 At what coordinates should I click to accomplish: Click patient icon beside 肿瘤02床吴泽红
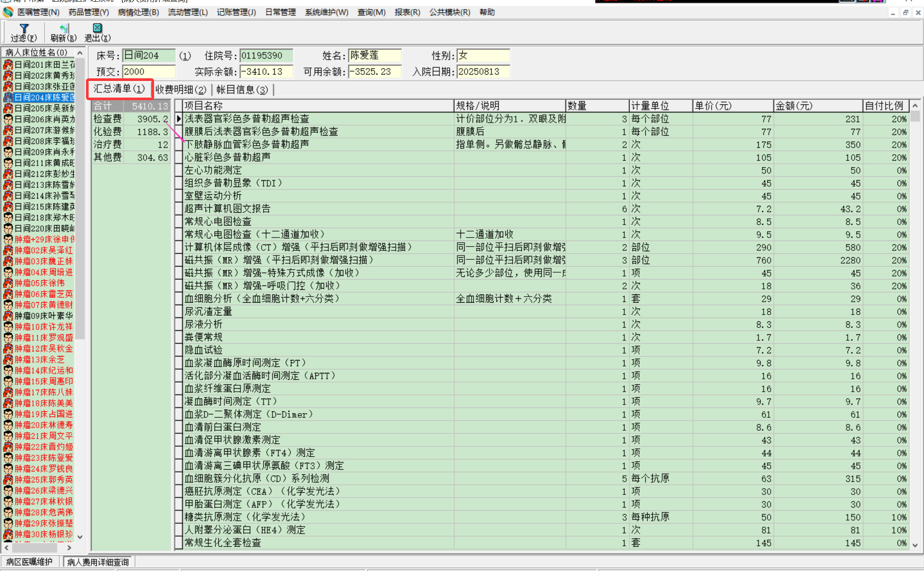tap(8, 250)
